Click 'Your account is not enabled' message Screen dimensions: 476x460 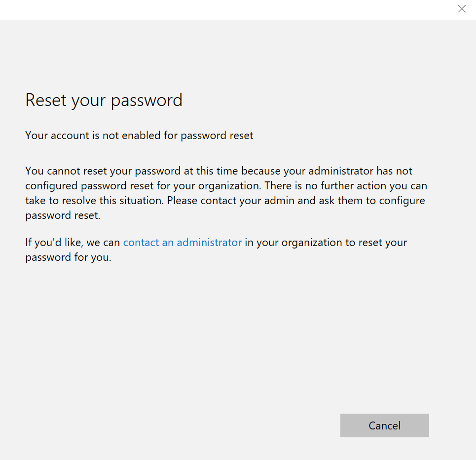[139, 136]
